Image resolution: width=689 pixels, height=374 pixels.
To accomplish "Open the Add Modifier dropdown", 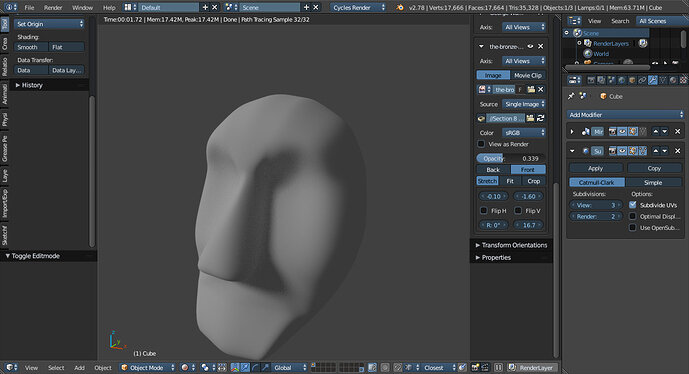I will coord(625,115).
